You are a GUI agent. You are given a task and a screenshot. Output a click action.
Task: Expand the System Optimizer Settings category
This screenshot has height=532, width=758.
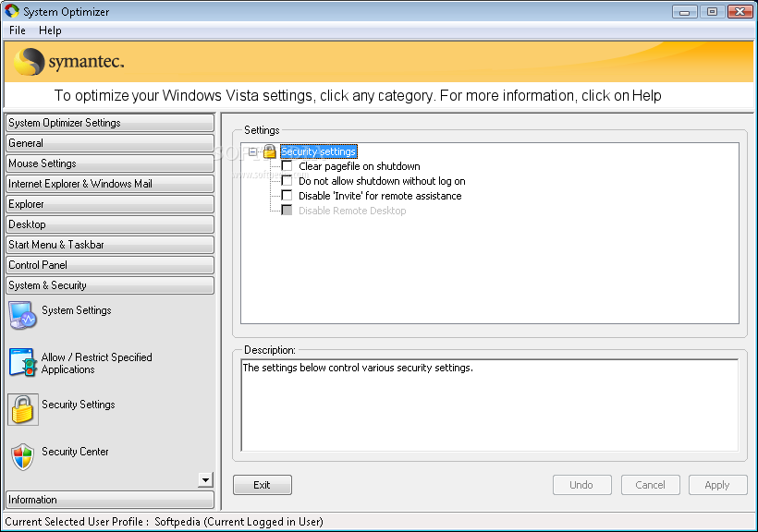110,123
